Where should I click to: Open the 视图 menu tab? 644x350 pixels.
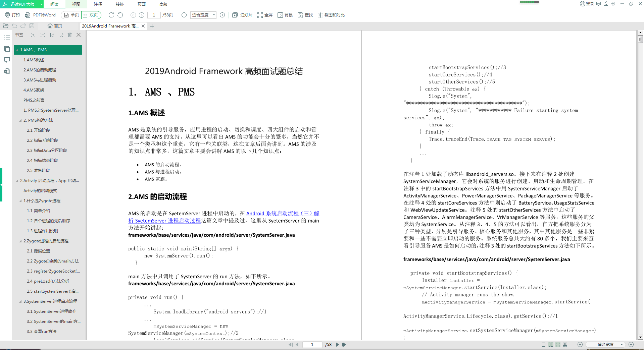[x=76, y=4]
